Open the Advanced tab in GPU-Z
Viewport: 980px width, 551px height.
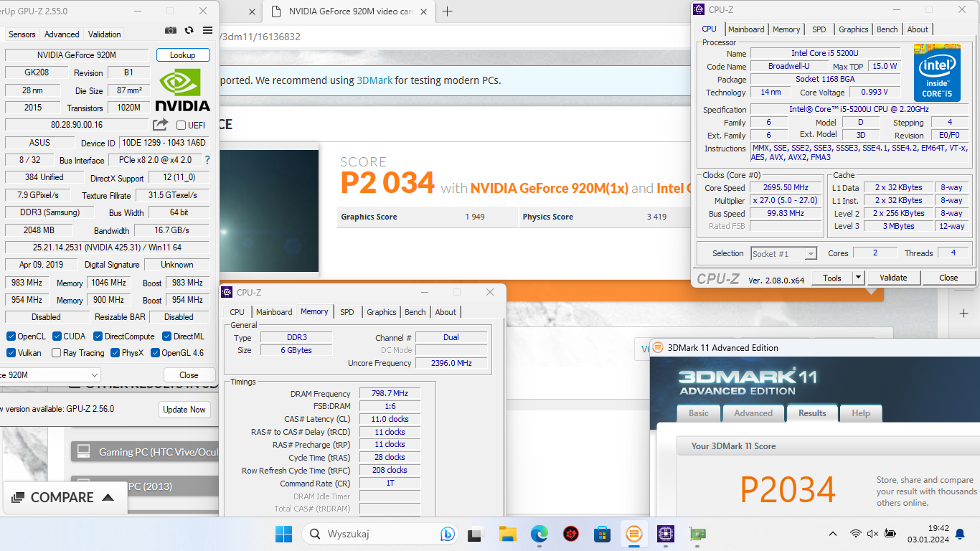(62, 34)
